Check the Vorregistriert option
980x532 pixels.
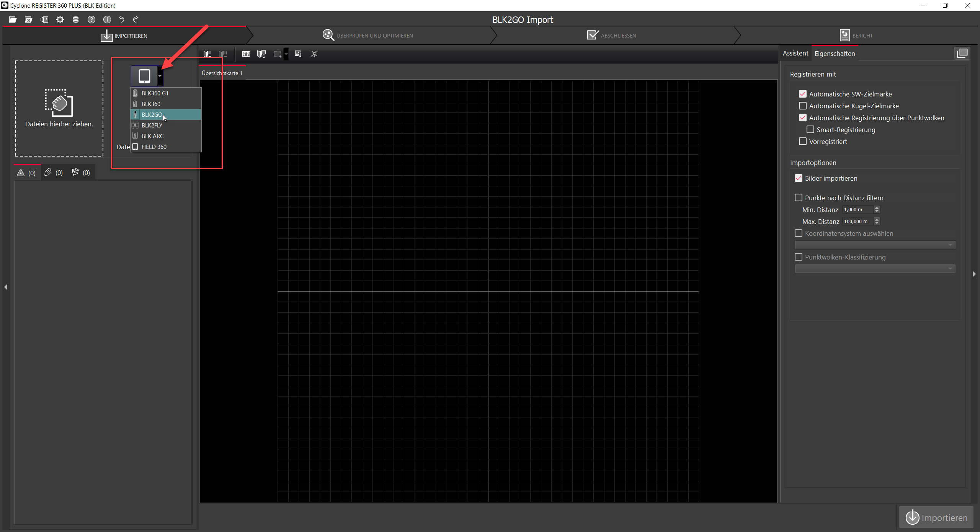pos(803,141)
